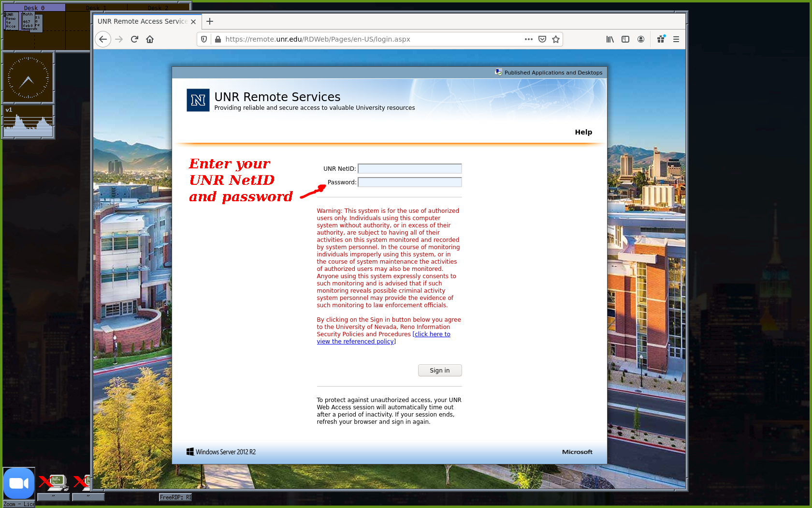Open tracking protection shield panel
Viewport: 812px width, 508px height.
coord(204,39)
